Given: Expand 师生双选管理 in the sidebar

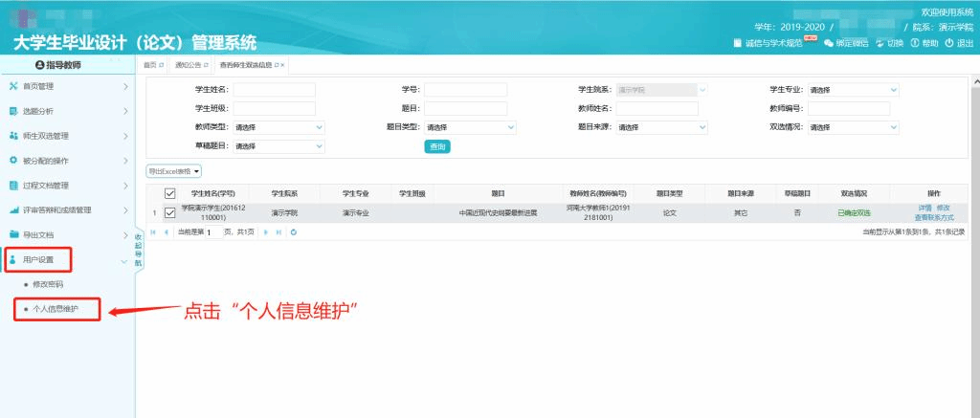Looking at the screenshot, I should pyautogui.click(x=67, y=136).
